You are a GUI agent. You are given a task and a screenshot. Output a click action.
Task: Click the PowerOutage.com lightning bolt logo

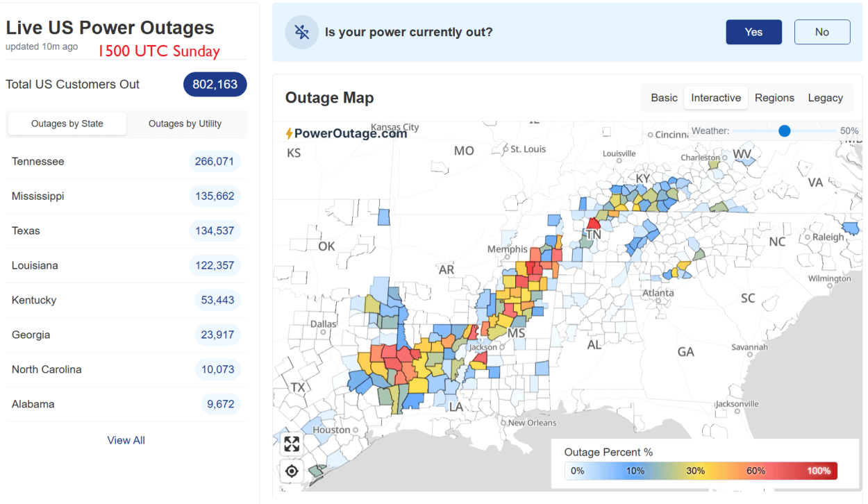click(x=289, y=133)
